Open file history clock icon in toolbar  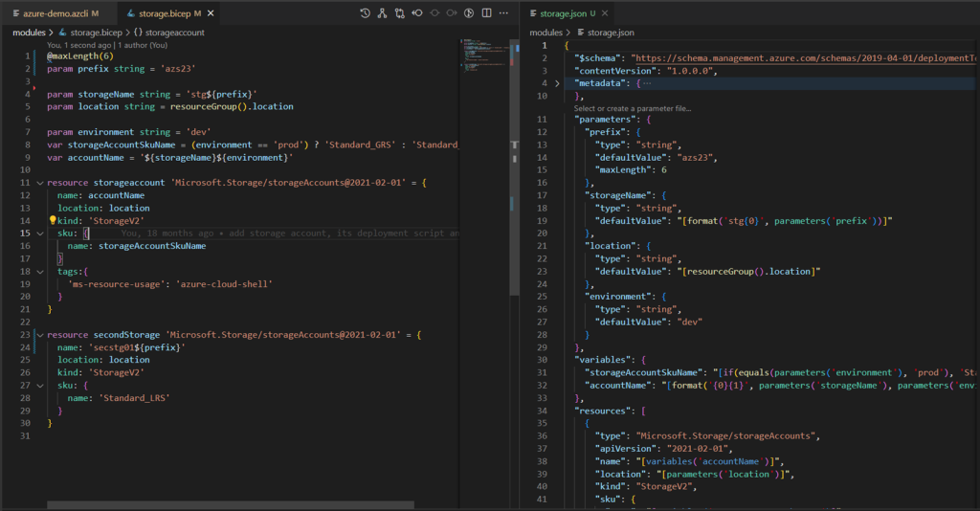coord(366,14)
